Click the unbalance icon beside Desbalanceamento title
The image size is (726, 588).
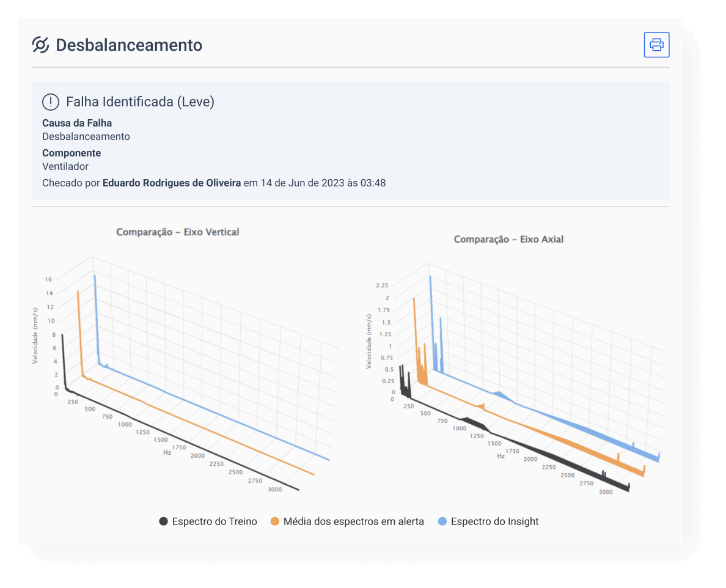[x=40, y=45]
